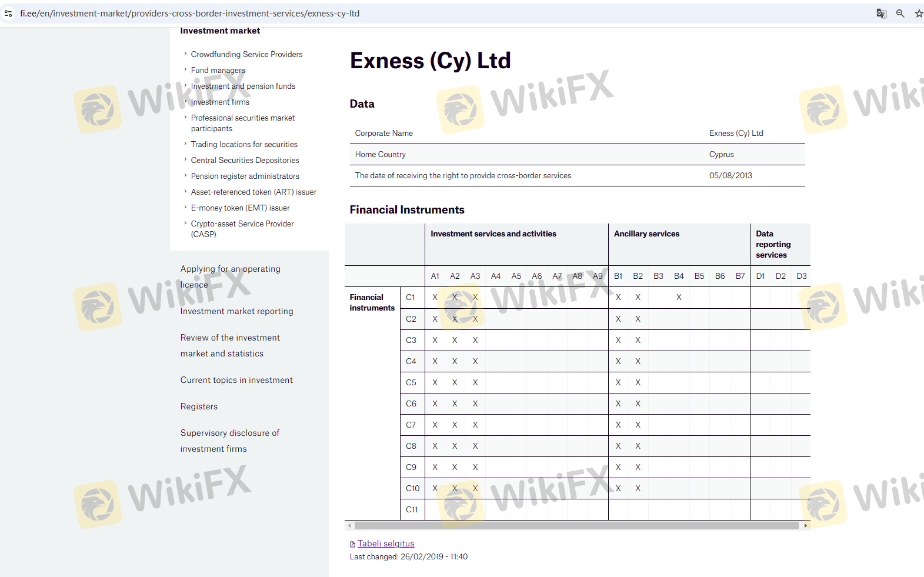Image resolution: width=924 pixels, height=577 pixels.
Task: Click the table scrollbar right arrow
Action: 805,525
